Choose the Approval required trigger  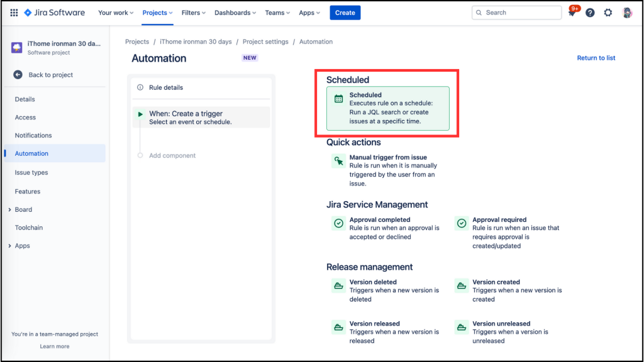(511, 233)
